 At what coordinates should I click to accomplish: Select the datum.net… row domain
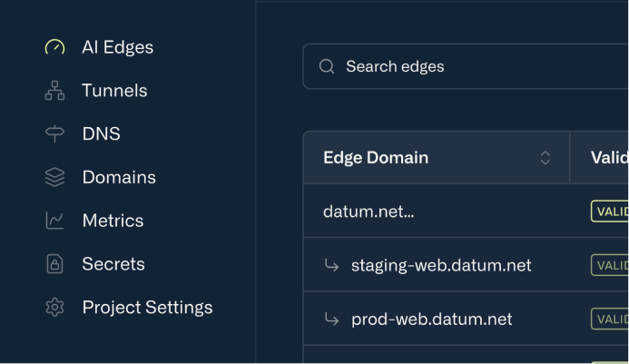coord(369,212)
